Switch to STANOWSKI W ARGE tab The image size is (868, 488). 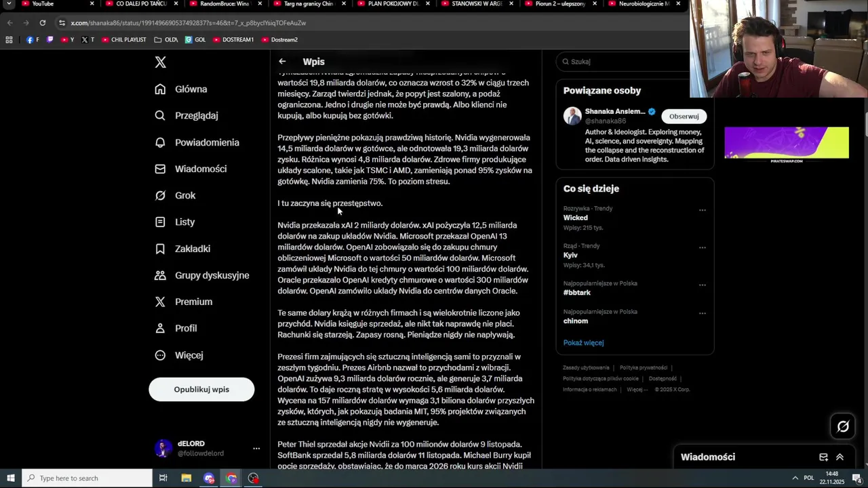[x=477, y=4]
